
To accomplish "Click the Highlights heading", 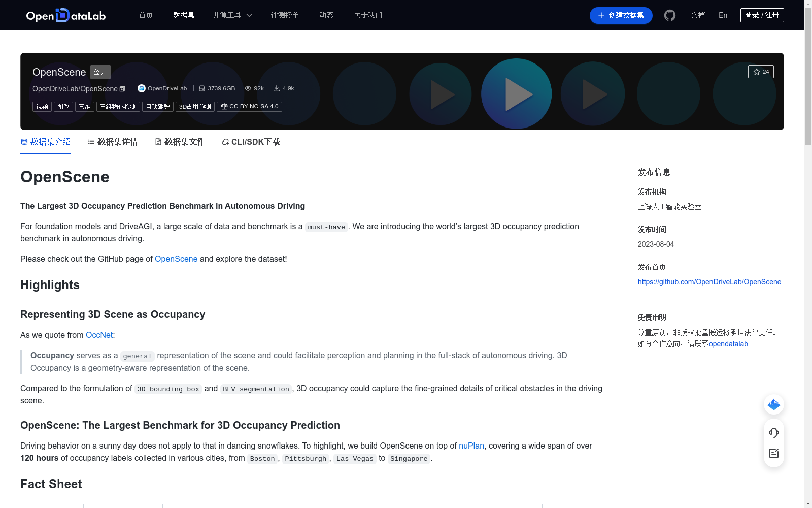I will (50, 285).
